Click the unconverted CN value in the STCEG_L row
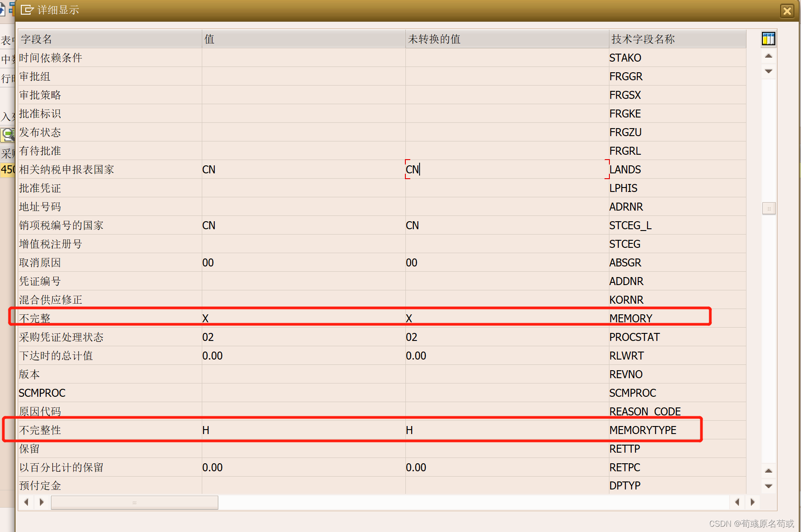 412,225
